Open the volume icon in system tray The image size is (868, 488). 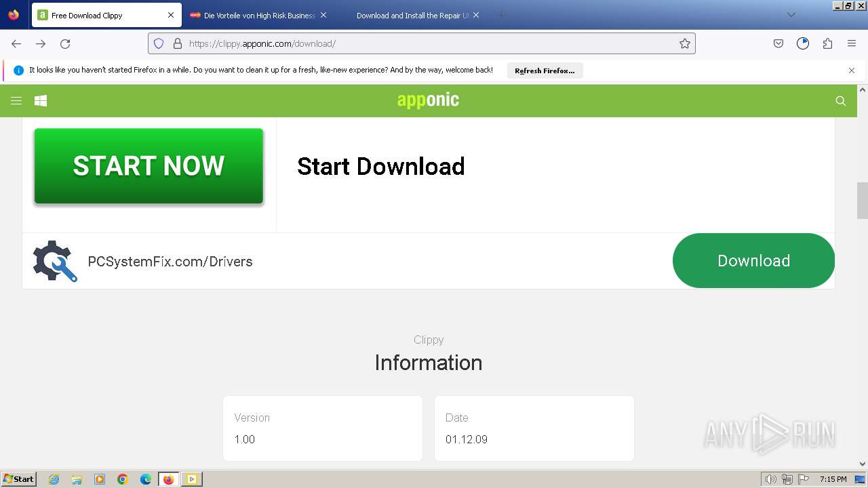coord(770,479)
